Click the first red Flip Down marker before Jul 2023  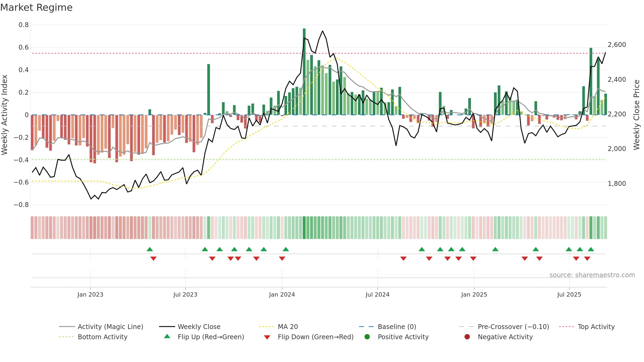pyautogui.click(x=153, y=258)
